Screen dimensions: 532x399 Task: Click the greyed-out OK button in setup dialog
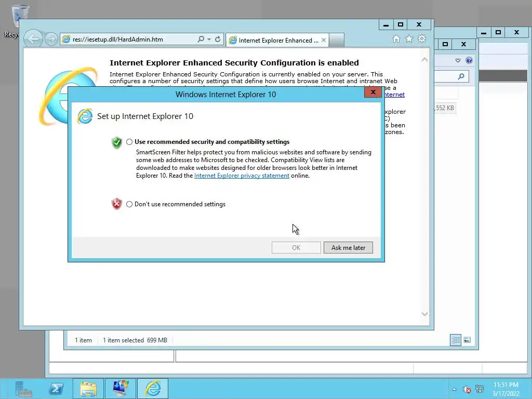(296, 248)
